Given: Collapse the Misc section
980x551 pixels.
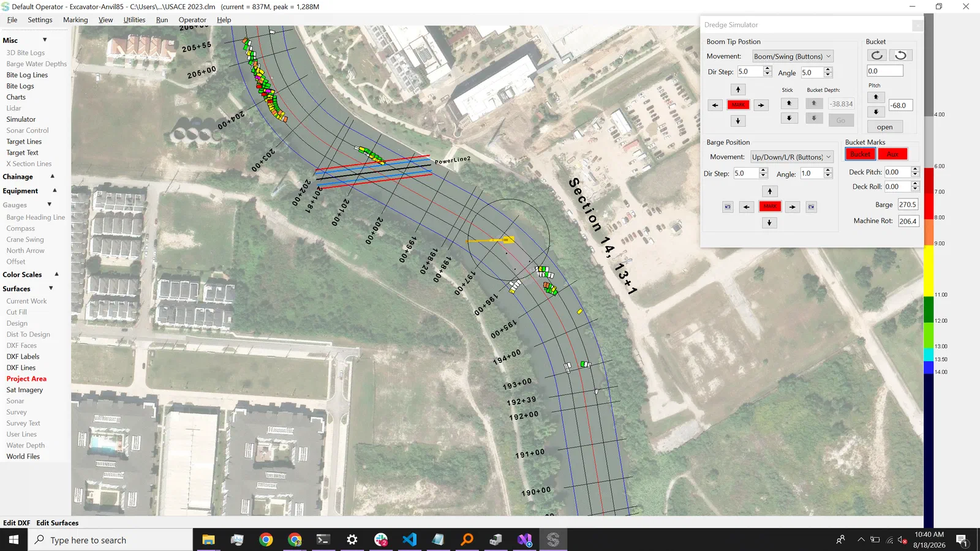Looking at the screenshot, I should point(45,40).
